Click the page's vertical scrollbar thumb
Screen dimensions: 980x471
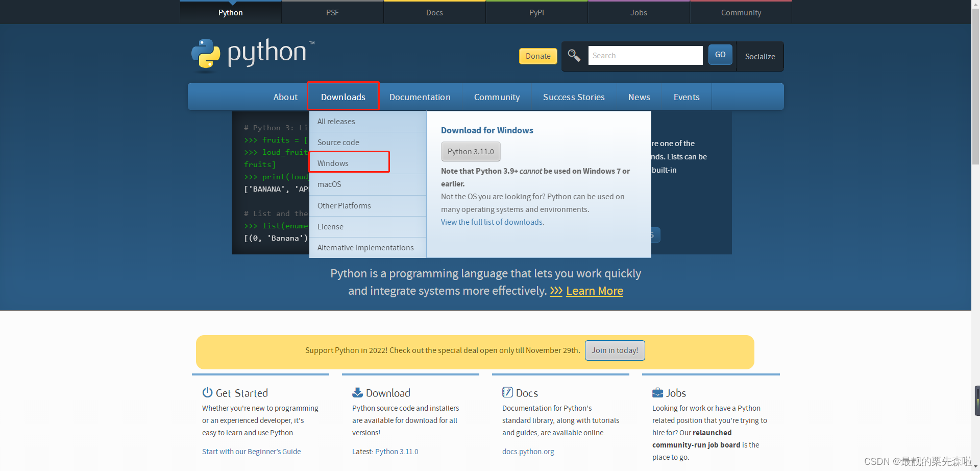tap(976, 87)
